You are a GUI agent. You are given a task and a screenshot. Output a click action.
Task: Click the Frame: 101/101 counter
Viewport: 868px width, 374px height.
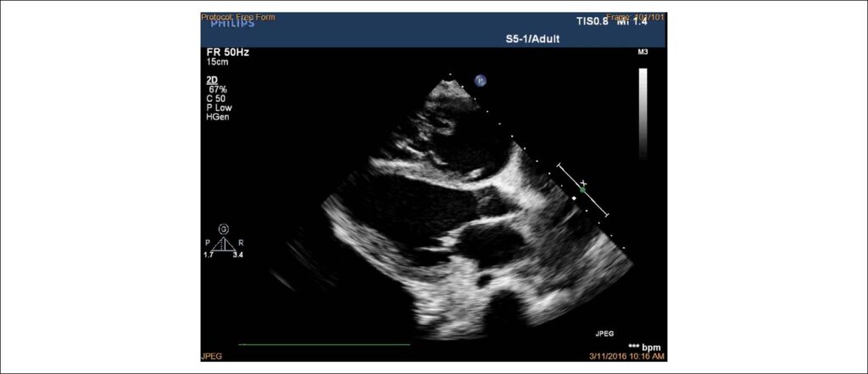click(x=636, y=17)
